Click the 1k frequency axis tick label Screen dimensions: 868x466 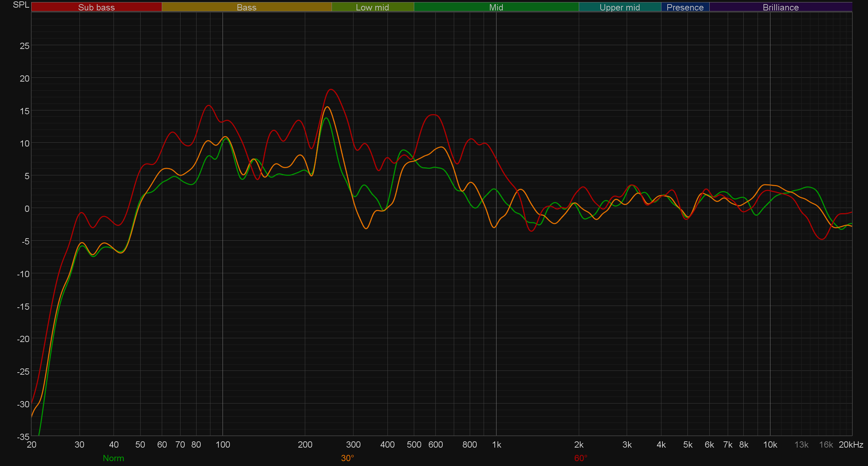pyautogui.click(x=496, y=444)
